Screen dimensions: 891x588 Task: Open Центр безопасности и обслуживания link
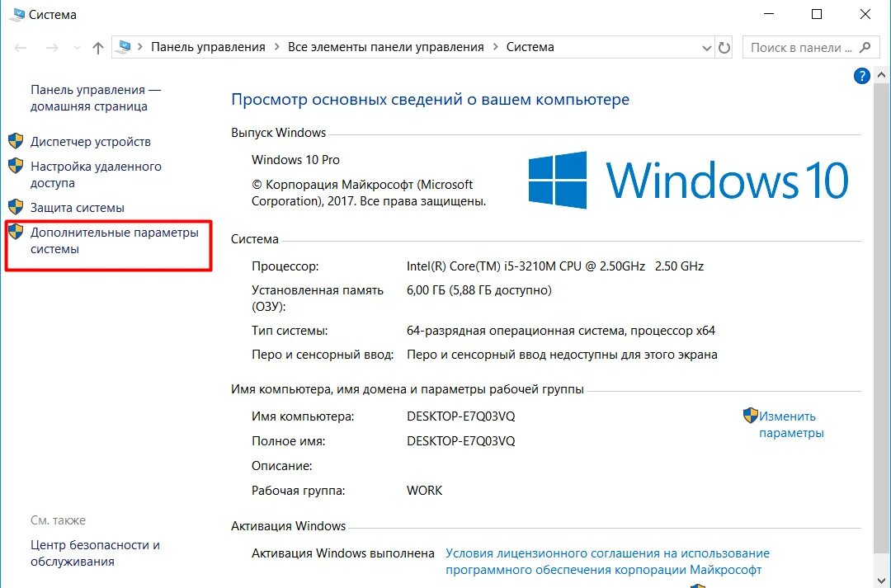click(95, 553)
